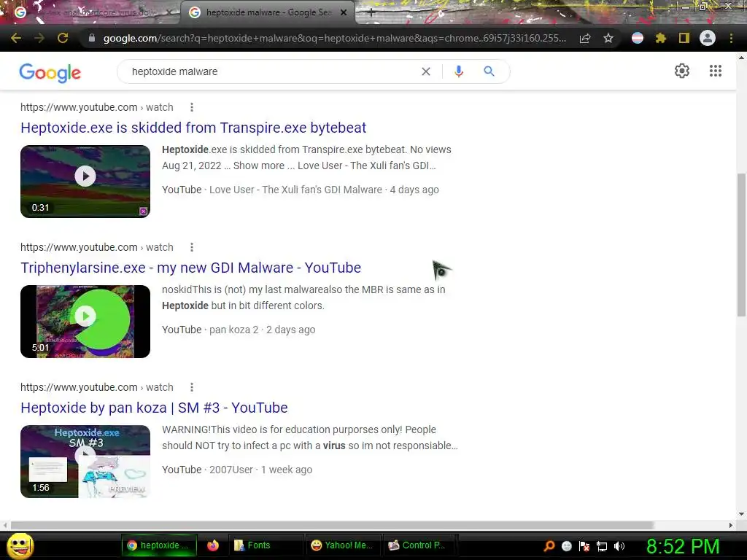Screen dimensions: 747x560
Task: Switch to the Control Panel taskbar item
Action: tap(419, 545)
